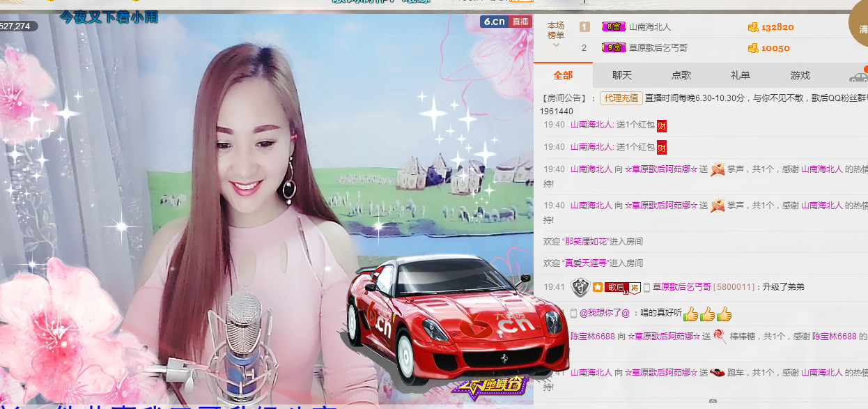Click the room ID [5800011]
Viewport: 868px width, 409px height.
point(734,287)
